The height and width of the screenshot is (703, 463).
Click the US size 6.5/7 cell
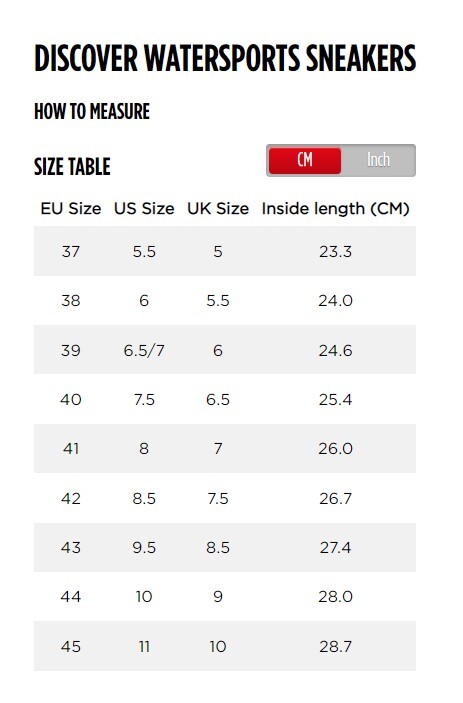point(144,350)
